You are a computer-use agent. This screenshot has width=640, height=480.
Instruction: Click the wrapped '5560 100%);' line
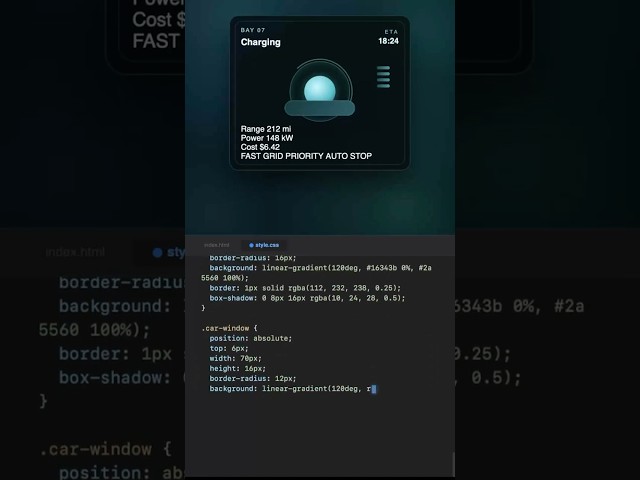(x=224, y=278)
